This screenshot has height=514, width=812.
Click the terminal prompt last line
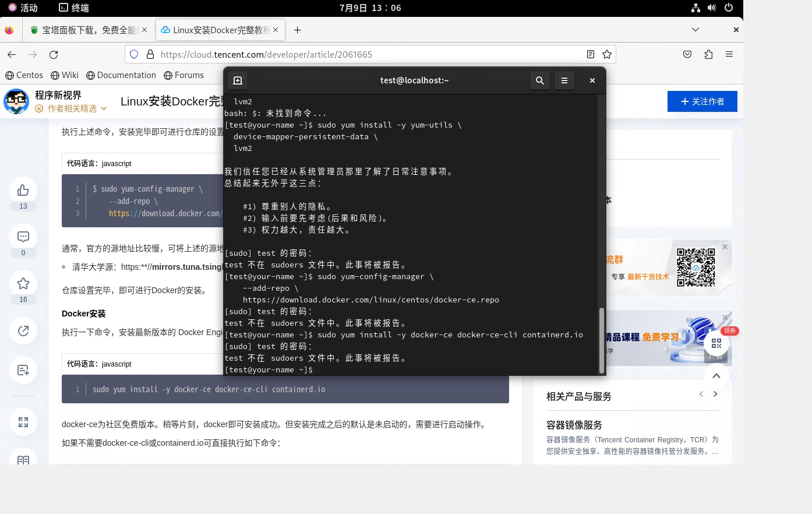tap(269, 369)
